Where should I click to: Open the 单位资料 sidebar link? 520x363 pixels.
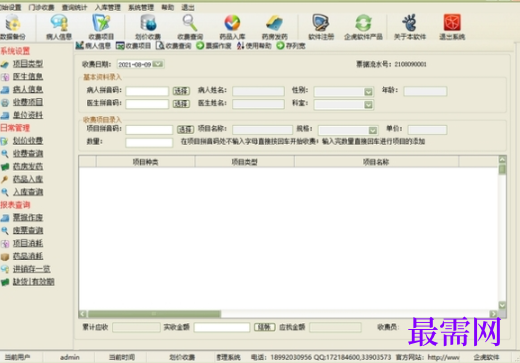click(28, 115)
